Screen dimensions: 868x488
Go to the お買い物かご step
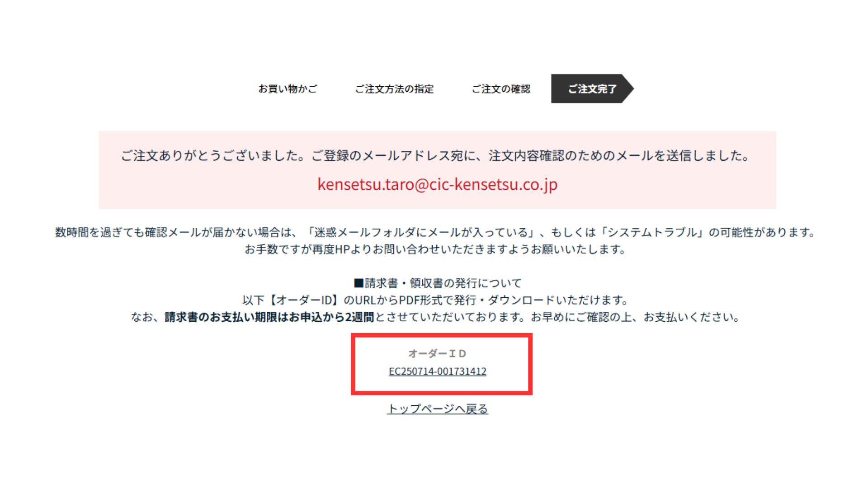point(288,89)
